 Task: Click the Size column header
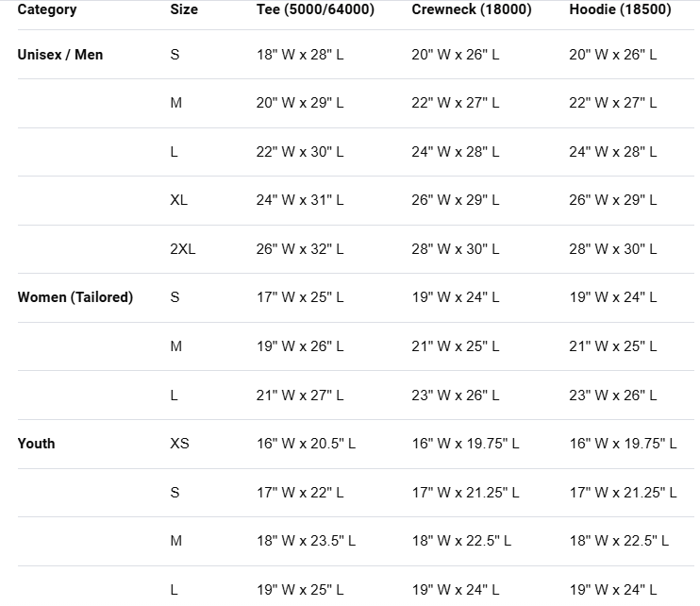click(184, 9)
